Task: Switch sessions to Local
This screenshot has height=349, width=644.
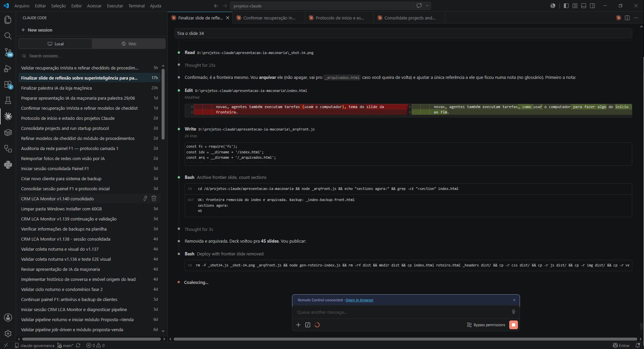Action: [x=55, y=44]
